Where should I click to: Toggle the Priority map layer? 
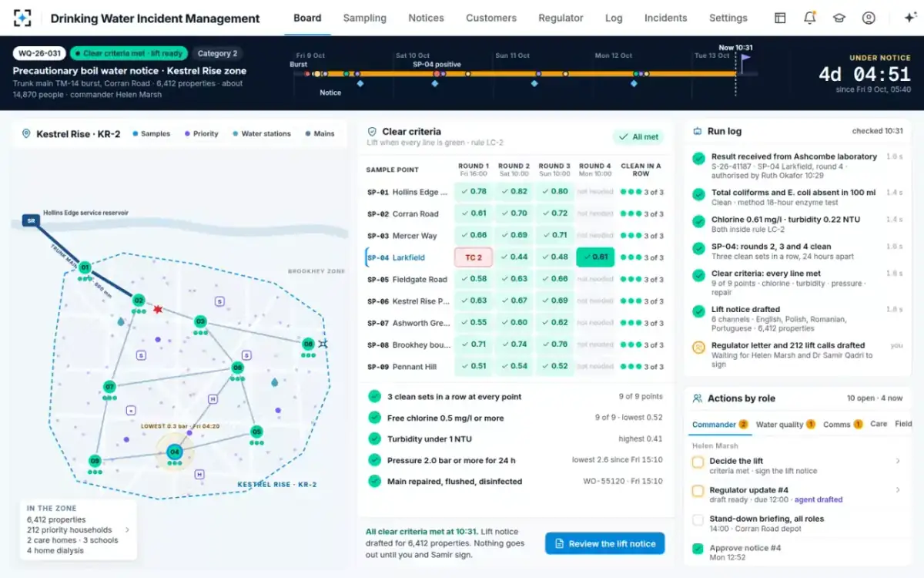coord(201,134)
